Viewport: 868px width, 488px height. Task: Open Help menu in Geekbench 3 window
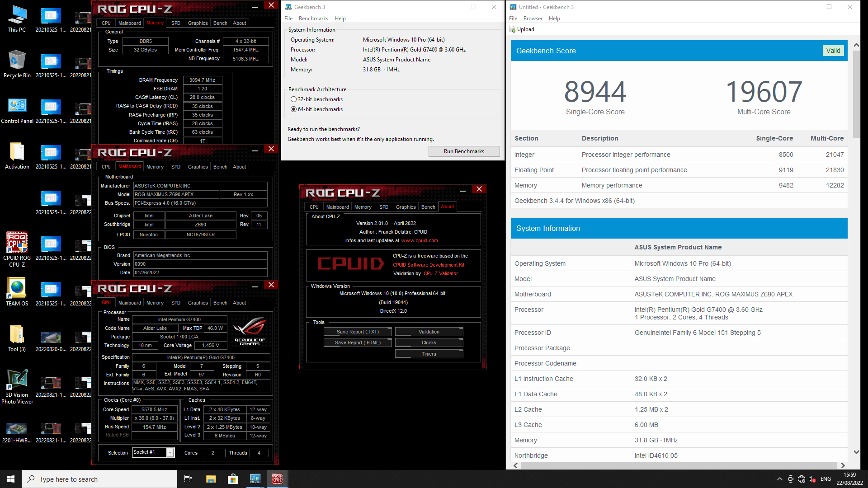coord(340,19)
